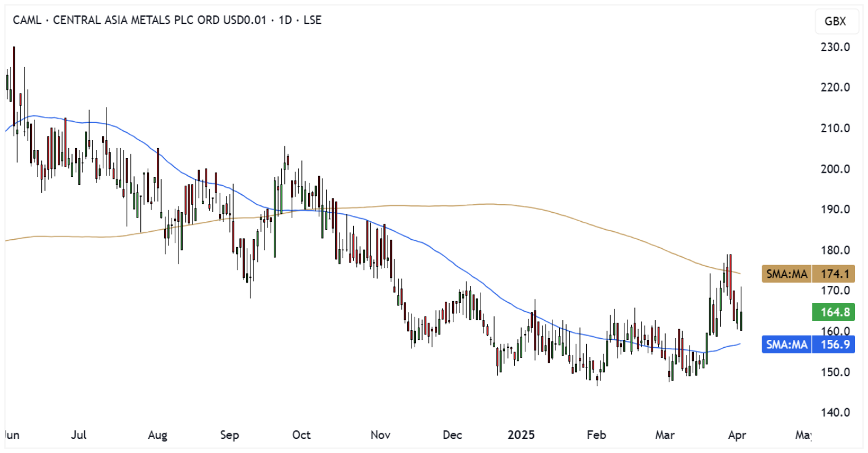Select the Nov label on time axis

381,435
